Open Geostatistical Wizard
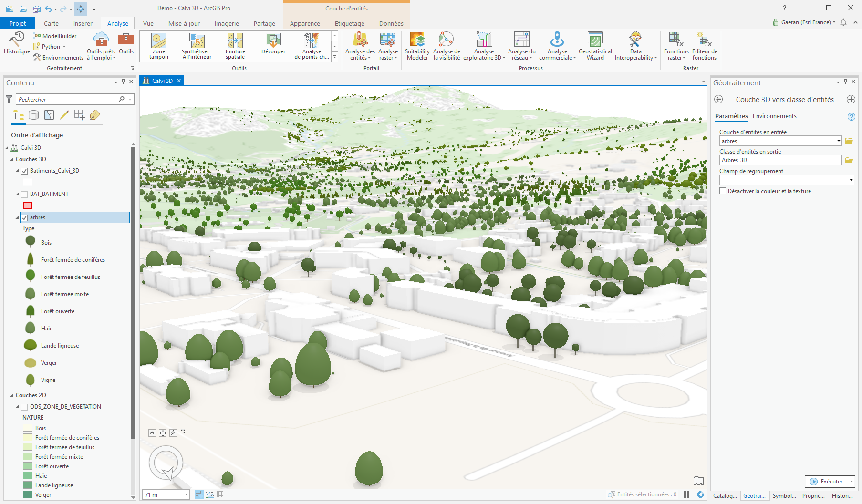 click(x=595, y=46)
